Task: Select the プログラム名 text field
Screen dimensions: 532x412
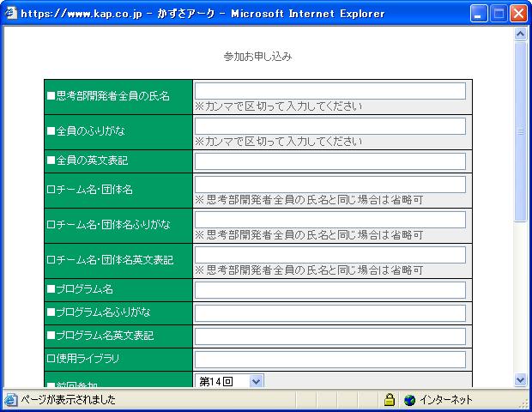Action: [330, 290]
